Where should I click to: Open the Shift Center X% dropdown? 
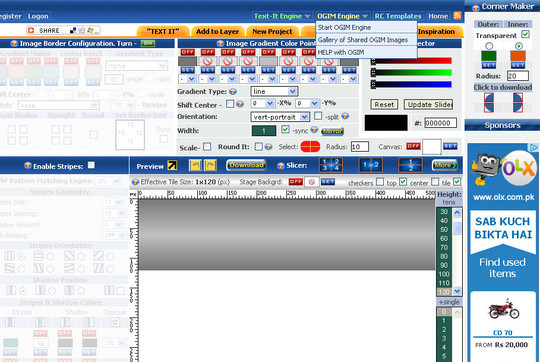(262, 103)
